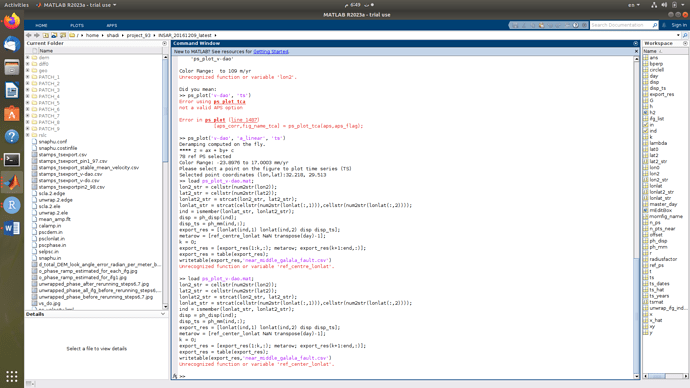Go back in folder history
Viewport: 690px width, 388px height.
pyautogui.click(x=29, y=35)
